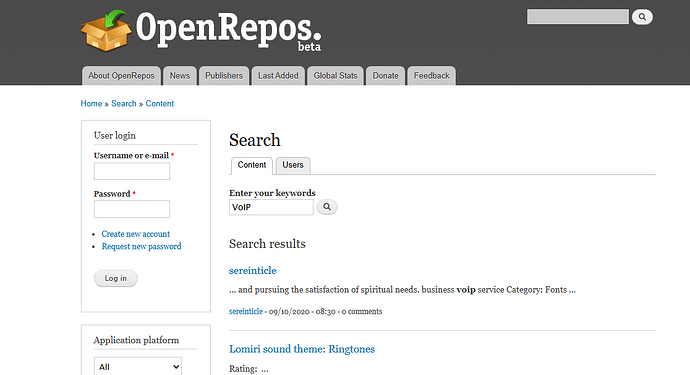Submit keyword search with magnifier button
The width and height of the screenshot is (690, 375).
click(327, 207)
